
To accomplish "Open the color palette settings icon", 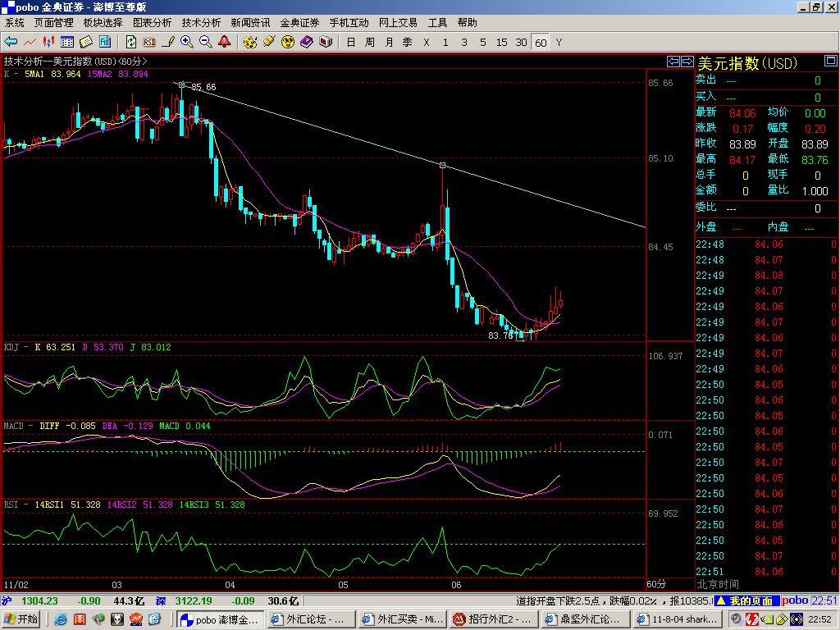I will [x=250, y=42].
